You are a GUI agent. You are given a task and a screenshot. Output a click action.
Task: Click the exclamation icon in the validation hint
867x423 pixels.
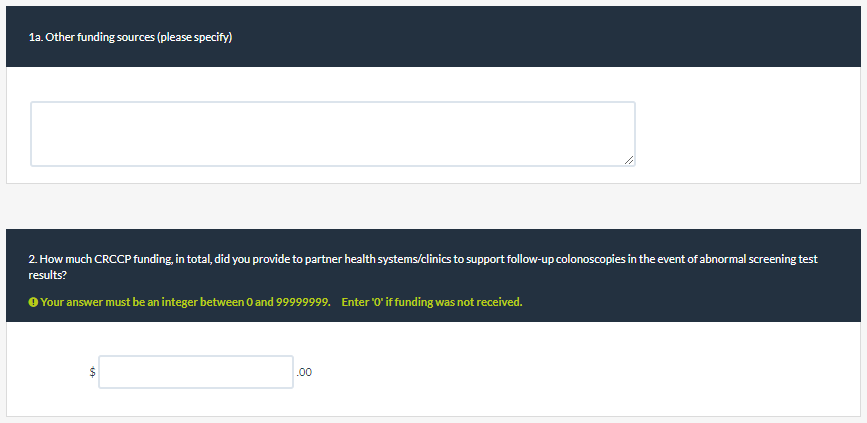pyautogui.click(x=34, y=302)
